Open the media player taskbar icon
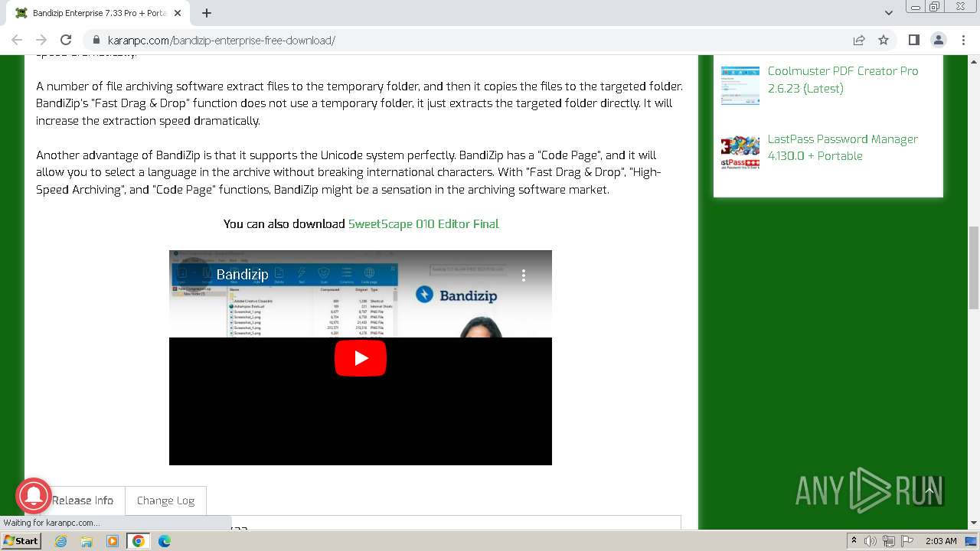 [113, 541]
